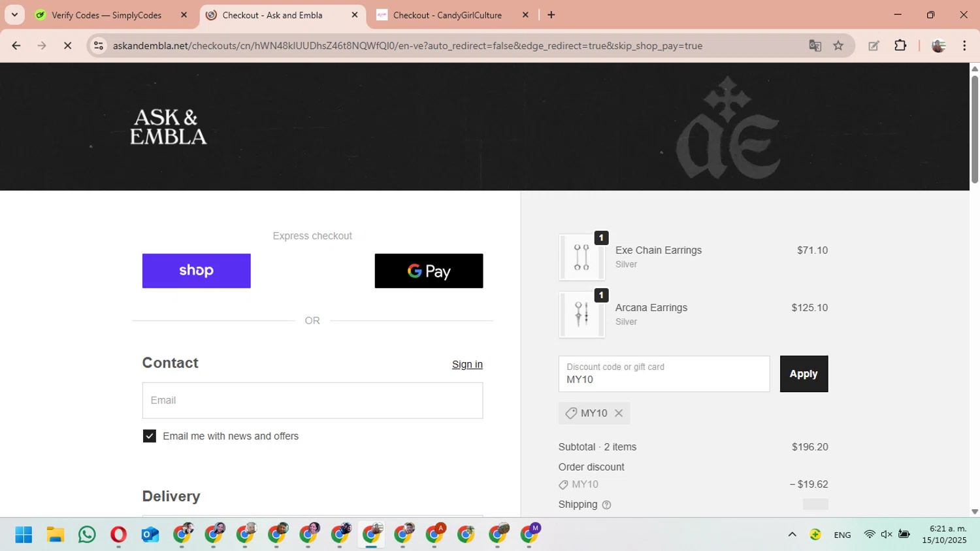Viewport: 980px width, 551px height.
Task: Show hidden system tray icons
Action: tap(792, 535)
